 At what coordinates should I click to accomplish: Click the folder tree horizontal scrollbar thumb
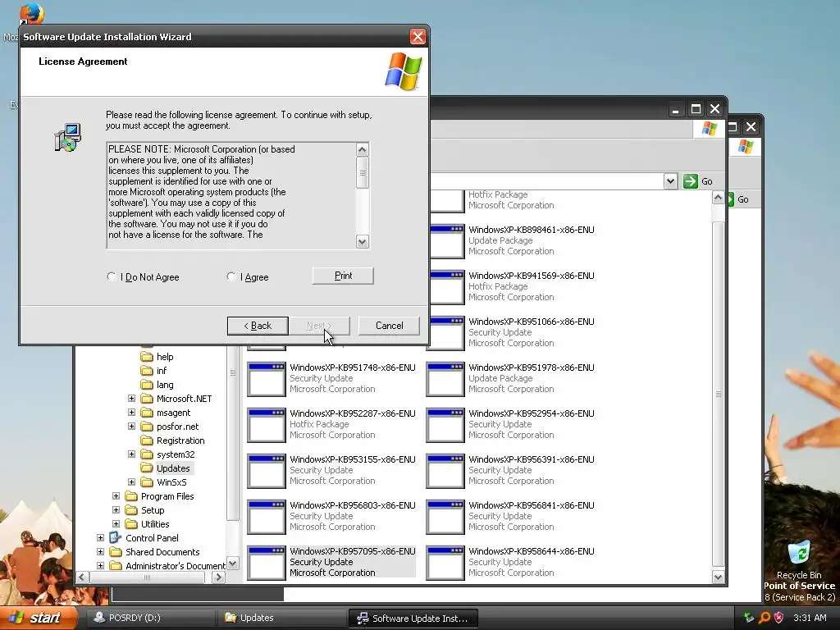pyautogui.click(x=147, y=577)
